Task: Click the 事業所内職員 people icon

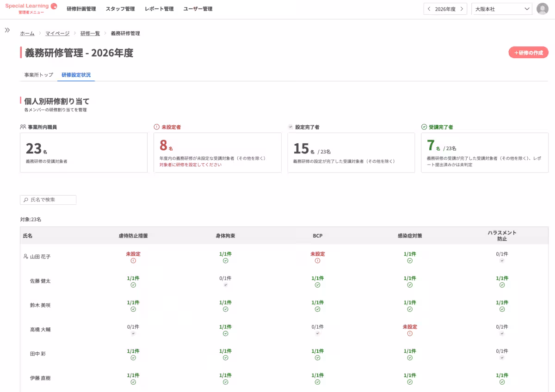Action: 23,127
